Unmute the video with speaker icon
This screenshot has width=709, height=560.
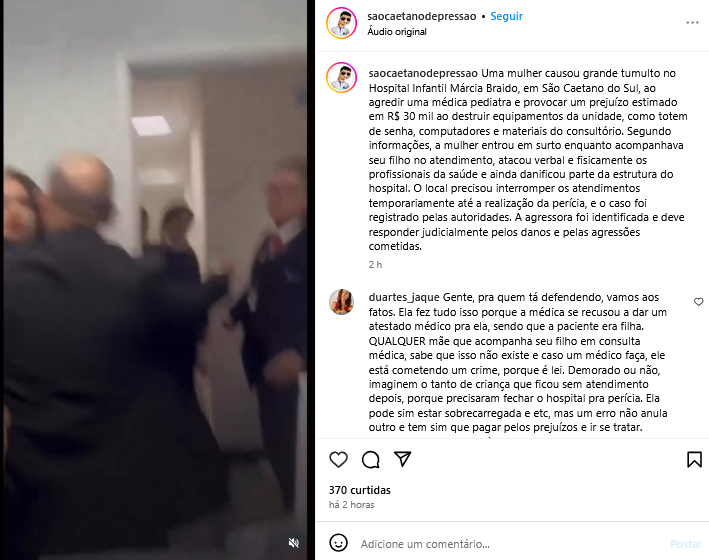click(294, 542)
